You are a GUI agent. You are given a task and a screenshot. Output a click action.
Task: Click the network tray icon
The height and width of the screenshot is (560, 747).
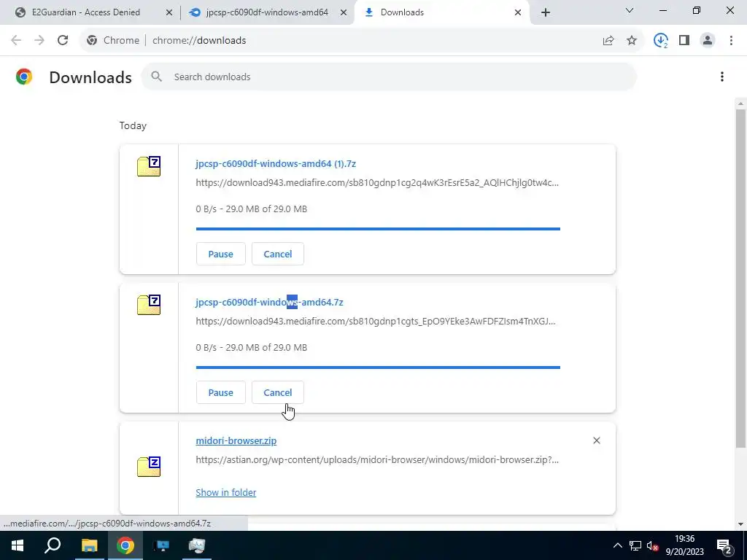pos(635,545)
